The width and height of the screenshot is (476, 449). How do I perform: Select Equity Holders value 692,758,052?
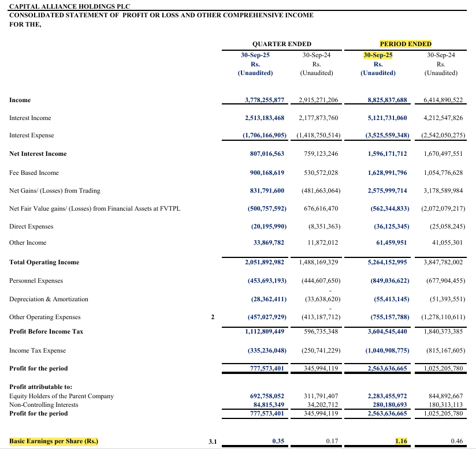tap(267, 396)
